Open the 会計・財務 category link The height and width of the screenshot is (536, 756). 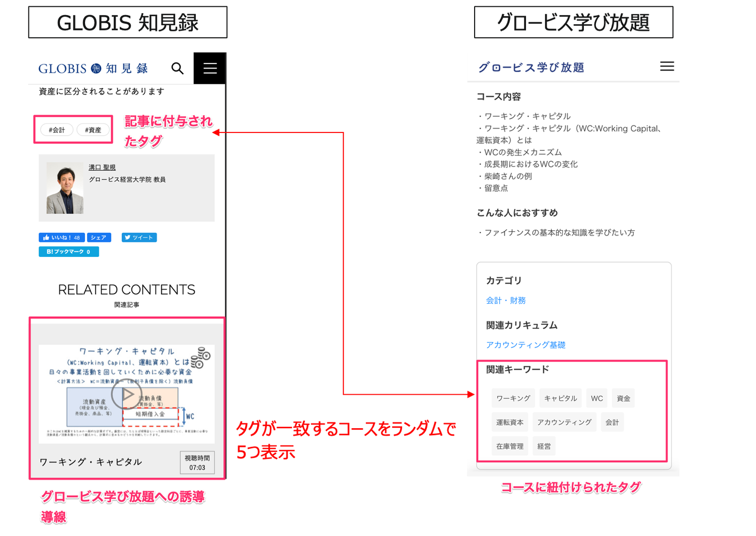coord(506,301)
